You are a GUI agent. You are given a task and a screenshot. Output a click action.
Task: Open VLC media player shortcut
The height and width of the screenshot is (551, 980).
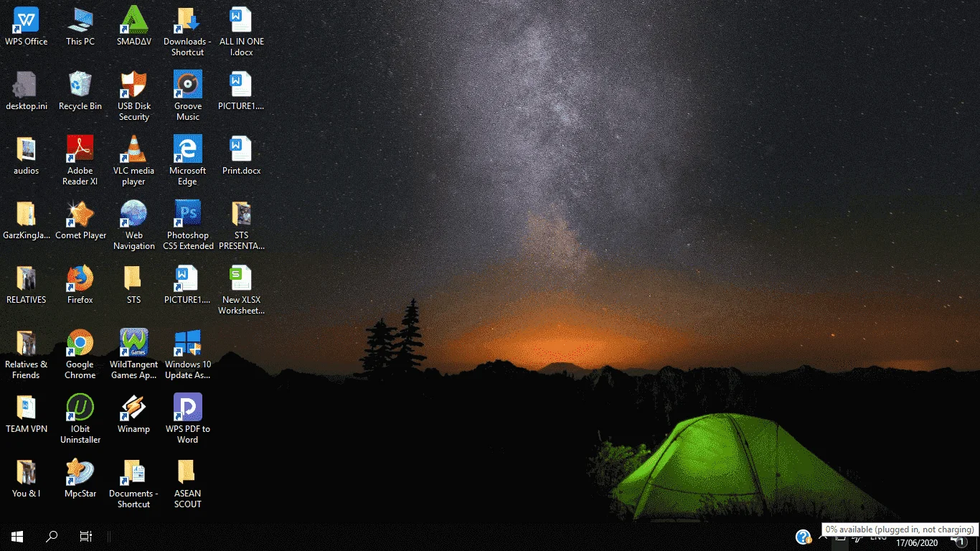[134, 161]
